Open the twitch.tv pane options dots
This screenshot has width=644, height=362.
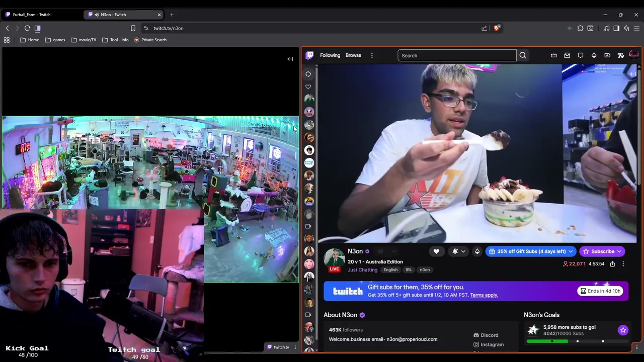pos(295,347)
